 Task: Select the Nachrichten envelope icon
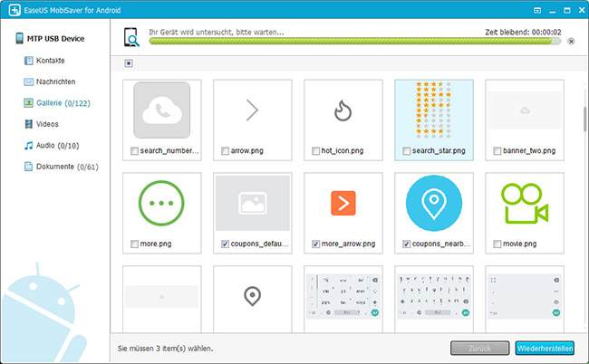[x=29, y=81]
